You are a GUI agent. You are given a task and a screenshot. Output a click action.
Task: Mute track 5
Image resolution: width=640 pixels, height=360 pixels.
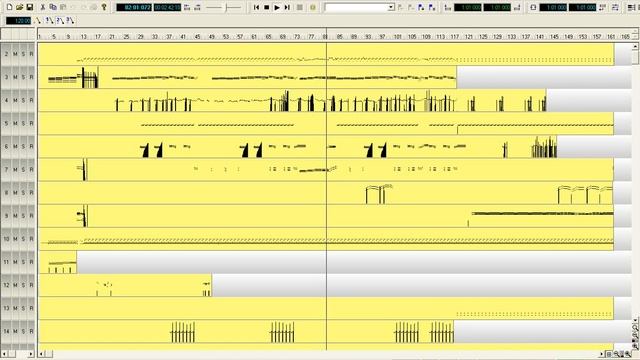click(16, 123)
